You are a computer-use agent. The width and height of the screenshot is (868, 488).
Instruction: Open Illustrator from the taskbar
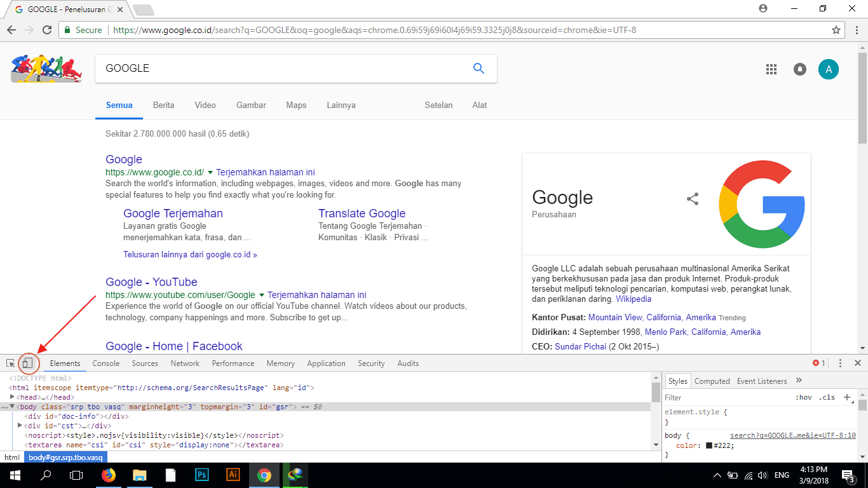[233, 475]
